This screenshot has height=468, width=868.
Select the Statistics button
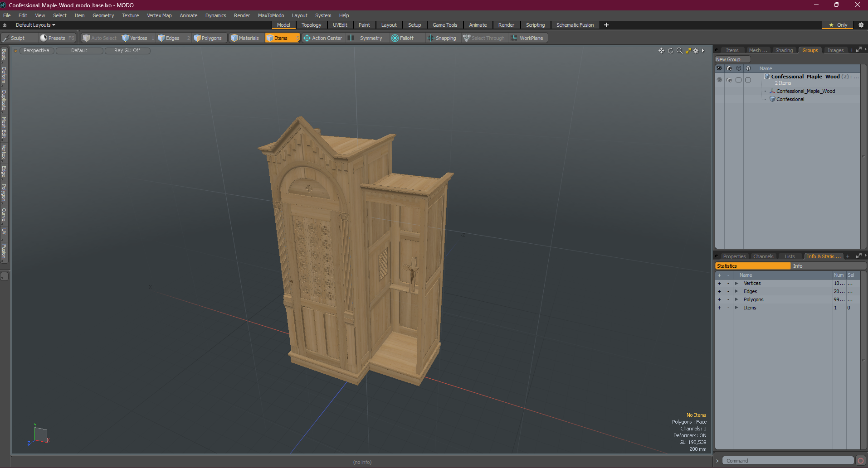pyautogui.click(x=753, y=266)
